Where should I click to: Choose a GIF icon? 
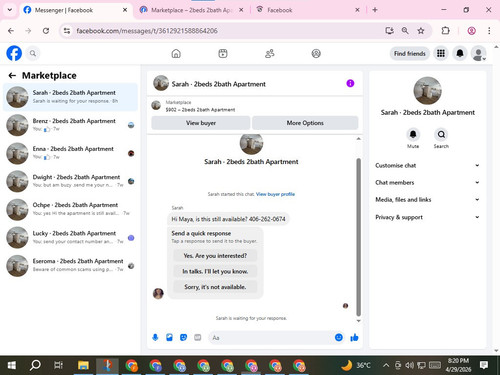tap(198, 338)
